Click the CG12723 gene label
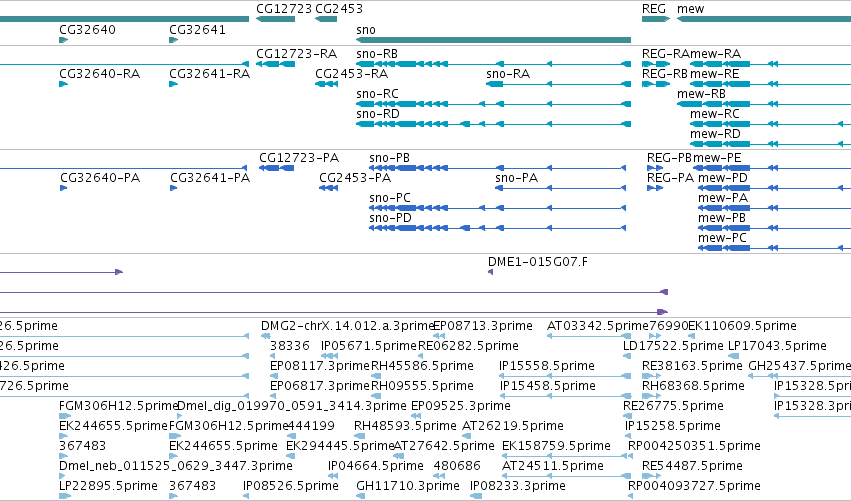 point(284,9)
